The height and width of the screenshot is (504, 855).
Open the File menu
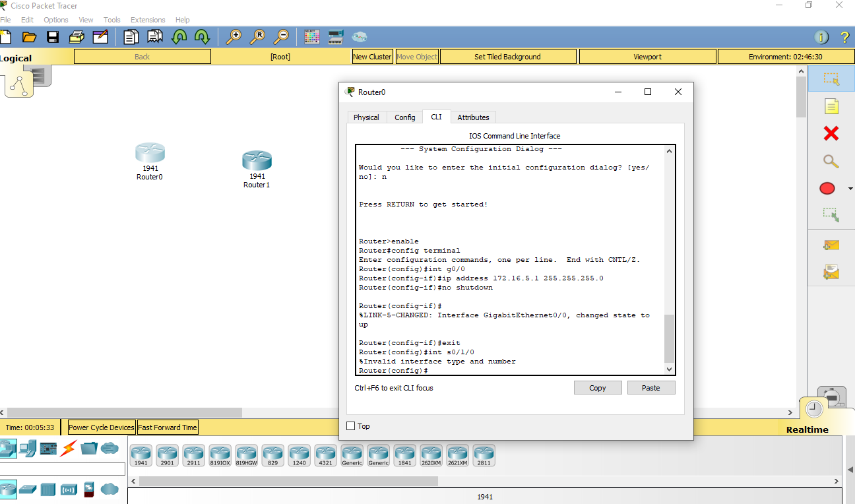click(x=5, y=20)
